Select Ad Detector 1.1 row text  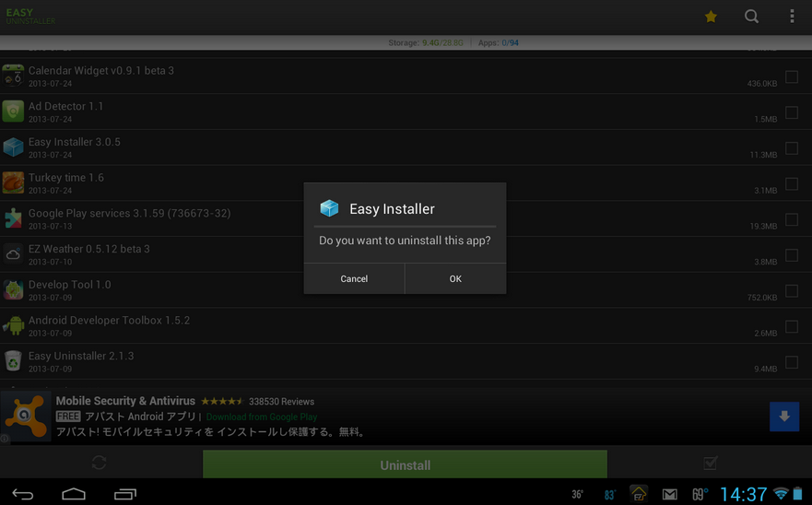(65, 106)
